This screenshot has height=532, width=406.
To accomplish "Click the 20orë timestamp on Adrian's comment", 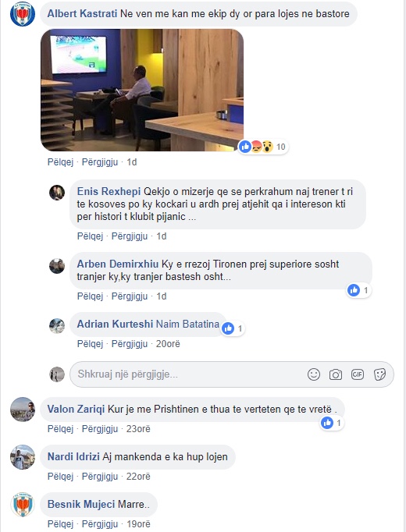I will coord(168,344).
